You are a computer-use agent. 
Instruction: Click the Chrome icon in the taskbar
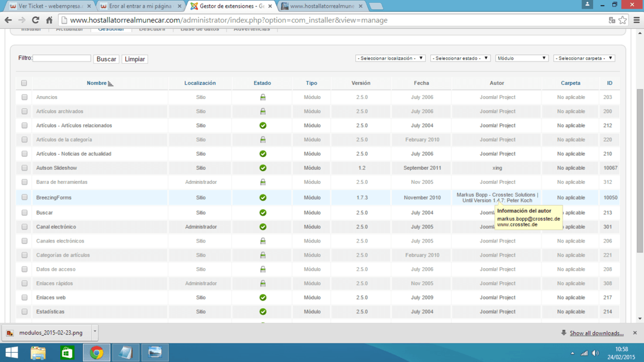[x=97, y=353]
